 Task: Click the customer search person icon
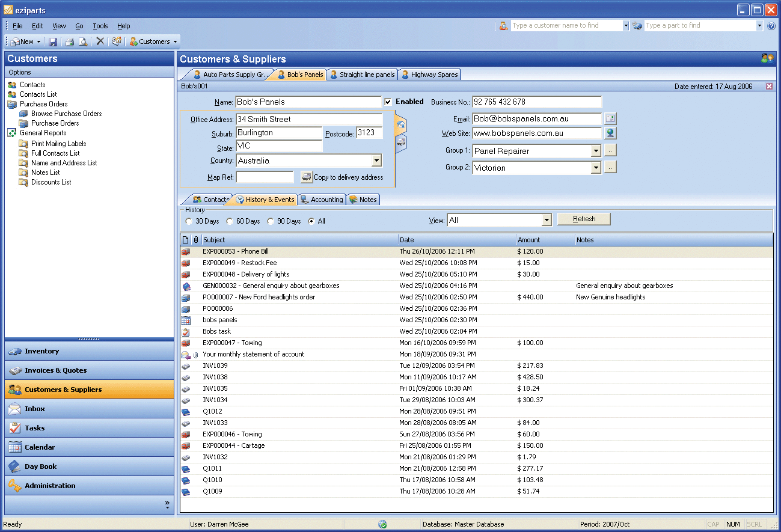504,26
